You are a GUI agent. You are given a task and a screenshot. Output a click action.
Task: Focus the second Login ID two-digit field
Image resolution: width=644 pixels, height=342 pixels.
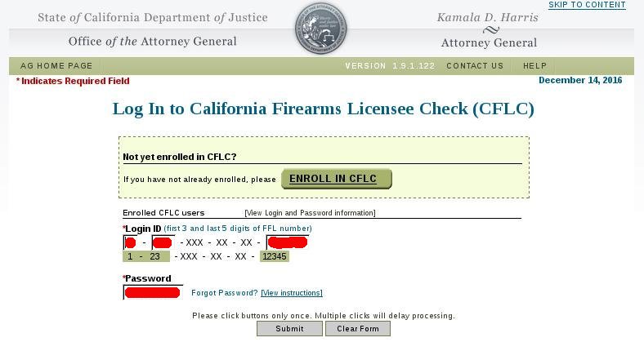[x=163, y=242]
